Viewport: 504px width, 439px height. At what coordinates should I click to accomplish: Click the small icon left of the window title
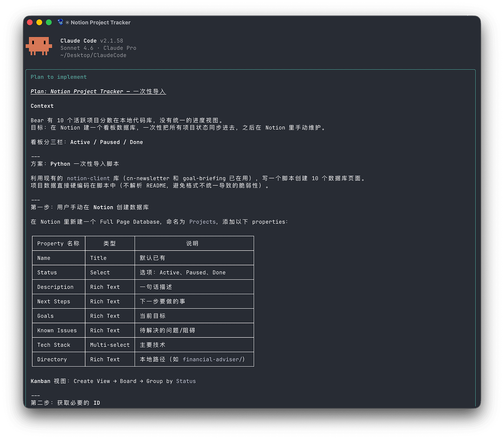(x=61, y=22)
